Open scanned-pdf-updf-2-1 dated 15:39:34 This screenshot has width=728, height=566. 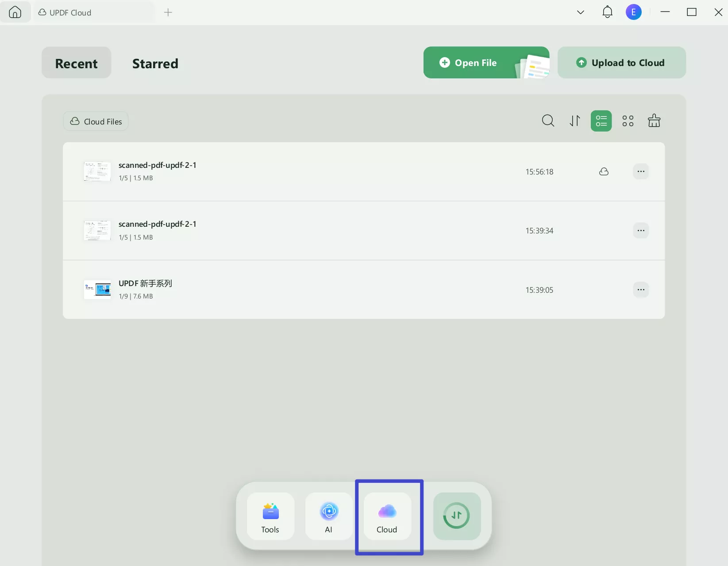click(x=364, y=230)
